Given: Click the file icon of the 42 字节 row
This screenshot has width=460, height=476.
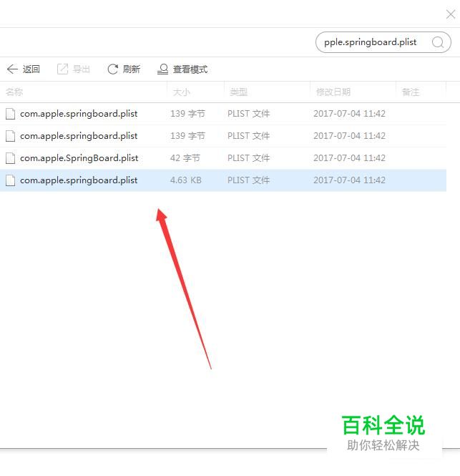Looking at the screenshot, I should tap(10, 158).
